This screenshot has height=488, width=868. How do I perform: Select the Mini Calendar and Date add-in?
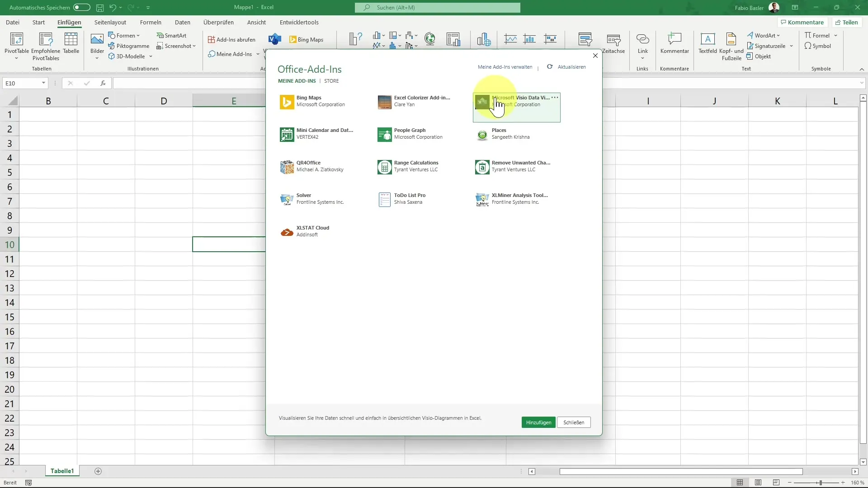pos(316,134)
